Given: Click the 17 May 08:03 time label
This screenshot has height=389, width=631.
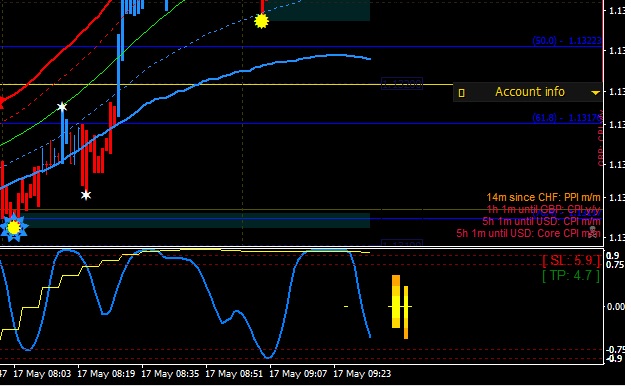Looking at the screenshot, I should pyautogui.click(x=42, y=374).
